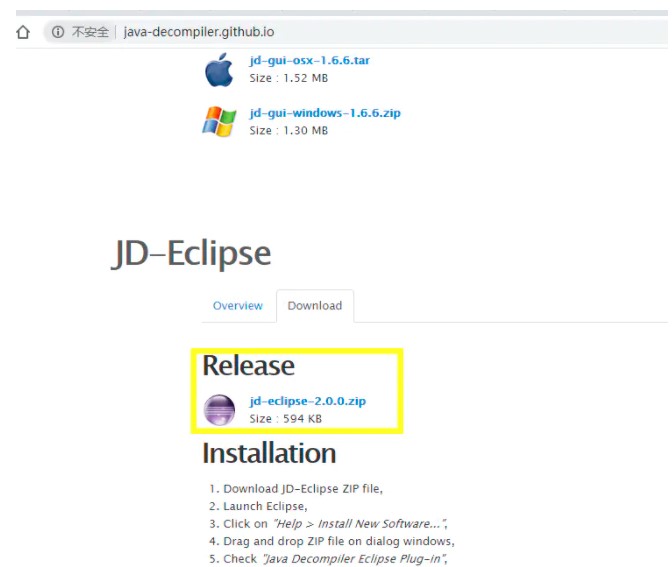672x567 pixels.
Task: Click the "不安全" security warning label
Action: click(90, 32)
